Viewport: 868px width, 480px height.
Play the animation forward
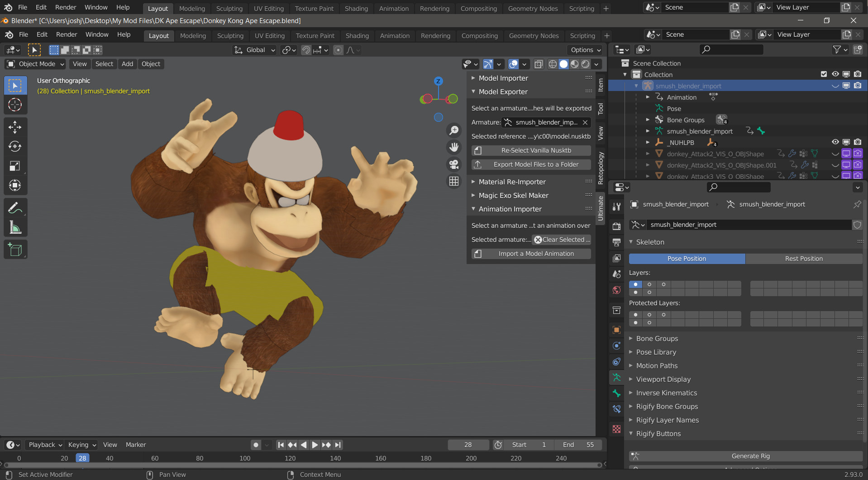click(x=315, y=445)
